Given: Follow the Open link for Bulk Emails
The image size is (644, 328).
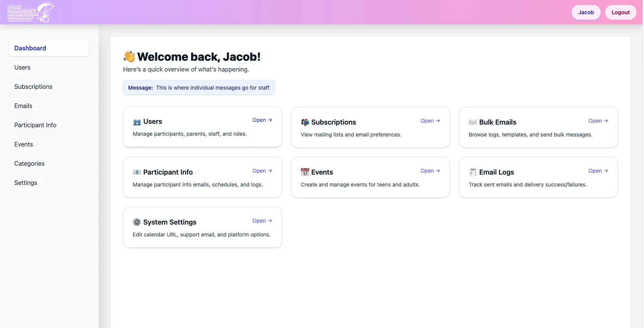Looking at the screenshot, I should pos(598,121).
